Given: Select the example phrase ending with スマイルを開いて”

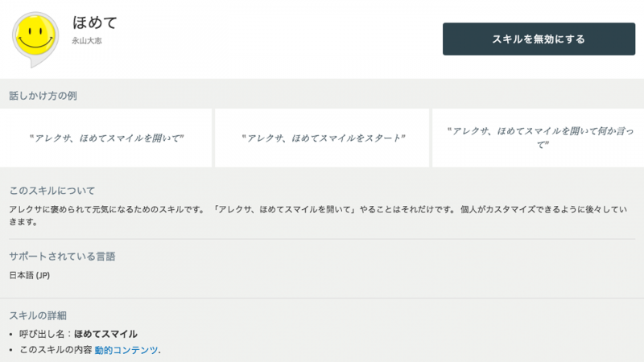Looking at the screenshot, I should pyautogui.click(x=106, y=138).
